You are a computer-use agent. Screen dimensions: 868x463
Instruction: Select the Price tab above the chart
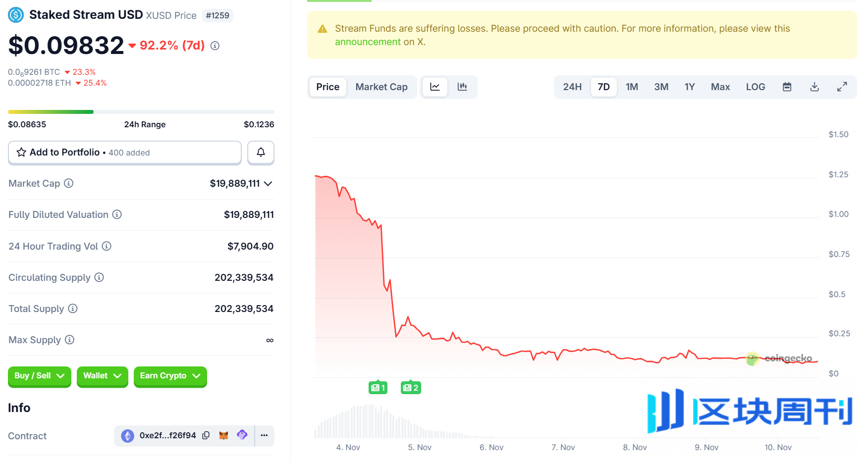[x=327, y=87]
